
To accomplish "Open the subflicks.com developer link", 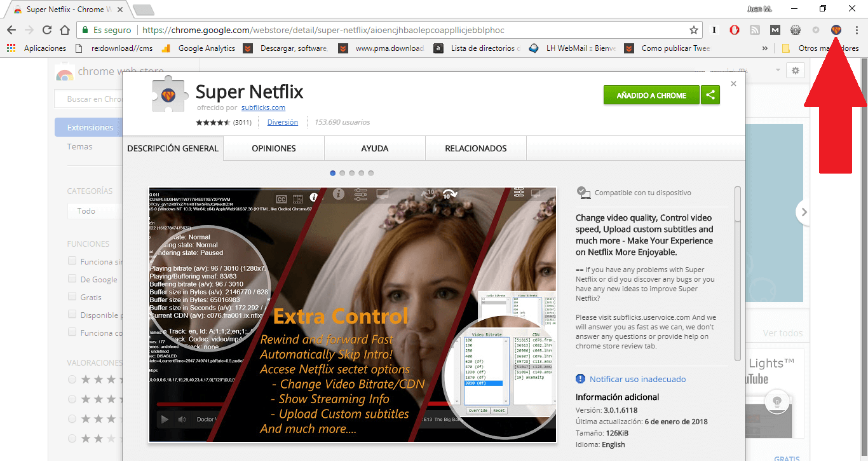I will point(263,107).
